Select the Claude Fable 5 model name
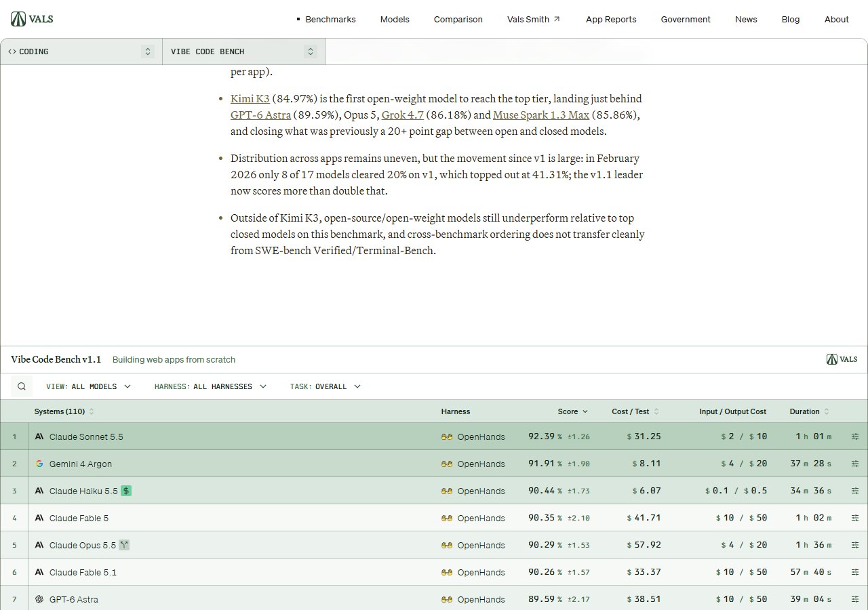This screenshot has height=610, width=868. (79, 518)
